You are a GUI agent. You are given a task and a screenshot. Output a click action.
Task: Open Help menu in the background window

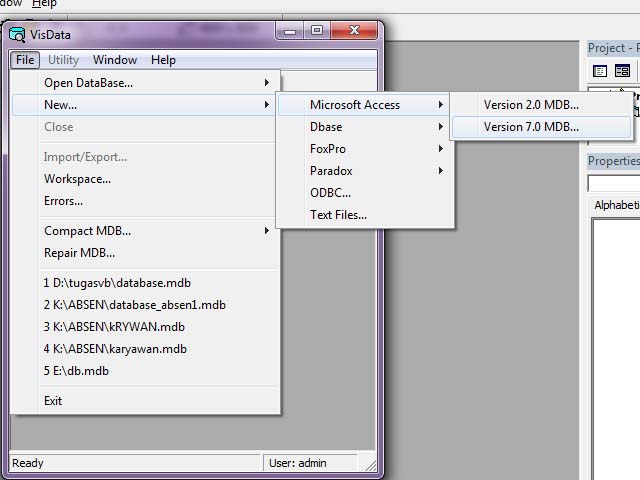pos(44,4)
